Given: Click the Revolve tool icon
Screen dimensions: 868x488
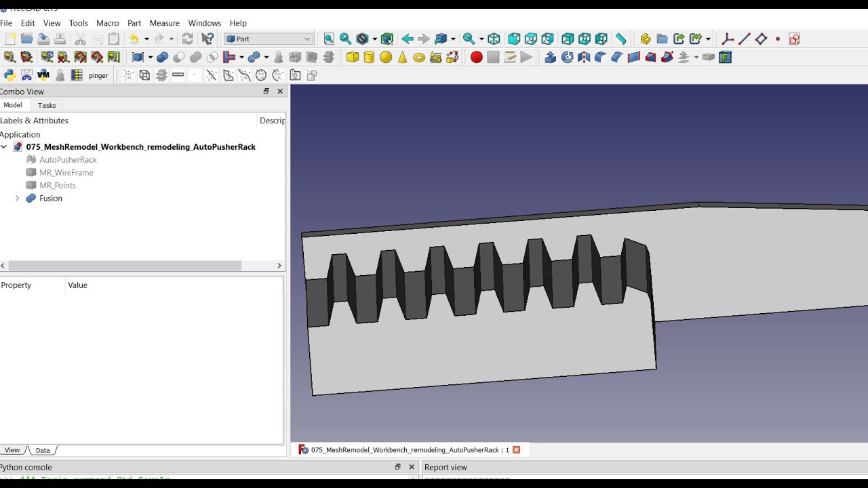Looking at the screenshot, I should coord(568,58).
